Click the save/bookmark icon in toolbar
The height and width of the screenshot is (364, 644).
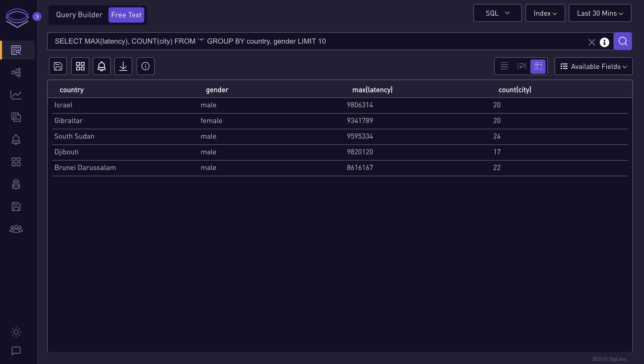(57, 66)
